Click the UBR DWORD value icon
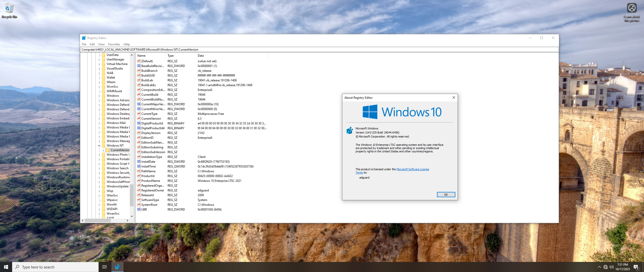The width and height of the screenshot is (644, 272). coord(139,209)
